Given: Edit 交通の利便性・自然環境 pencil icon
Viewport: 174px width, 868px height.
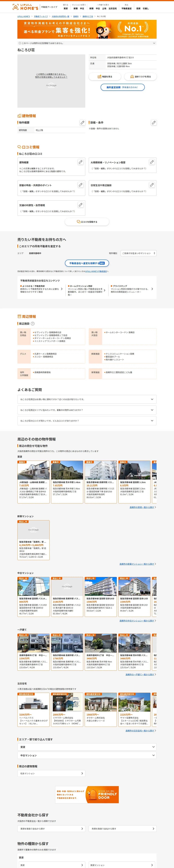Looking at the screenshot, I should [80, 205].
